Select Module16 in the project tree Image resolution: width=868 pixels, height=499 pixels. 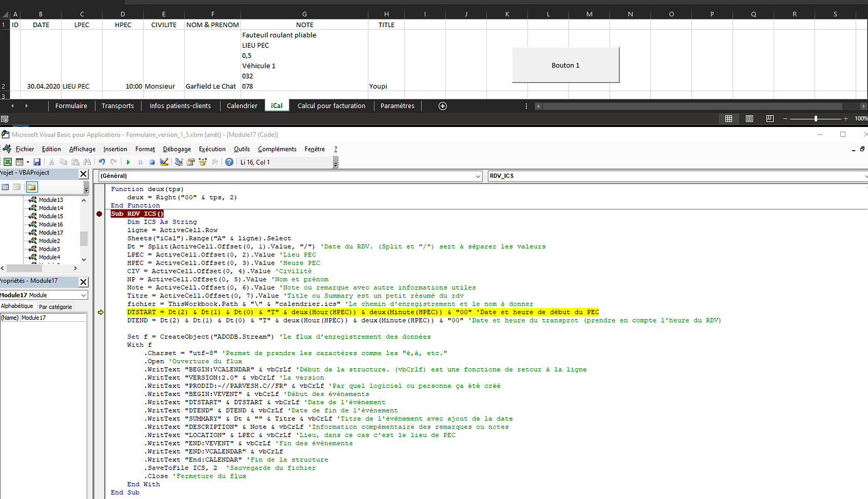point(51,224)
